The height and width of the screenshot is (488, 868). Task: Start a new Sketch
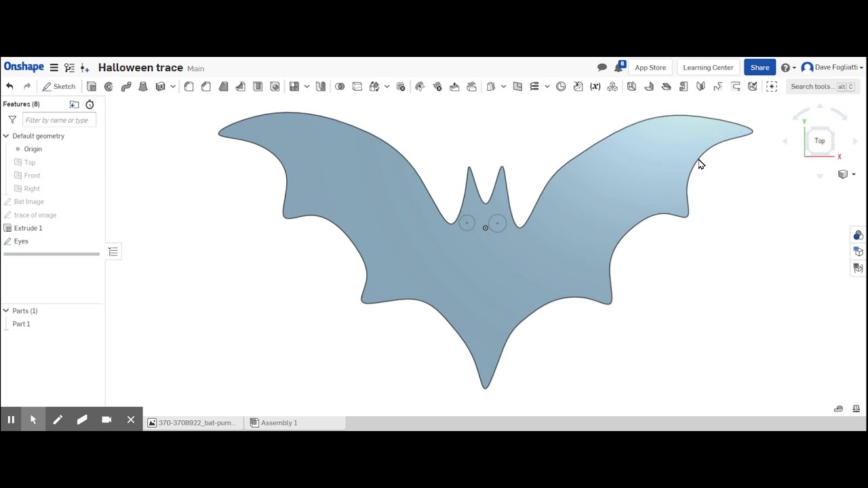tap(58, 87)
